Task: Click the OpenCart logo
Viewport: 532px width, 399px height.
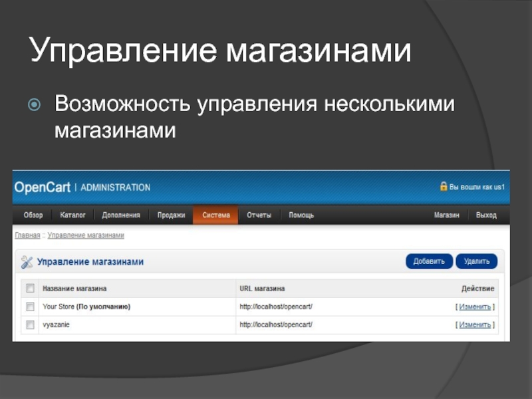Action: click(x=42, y=188)
